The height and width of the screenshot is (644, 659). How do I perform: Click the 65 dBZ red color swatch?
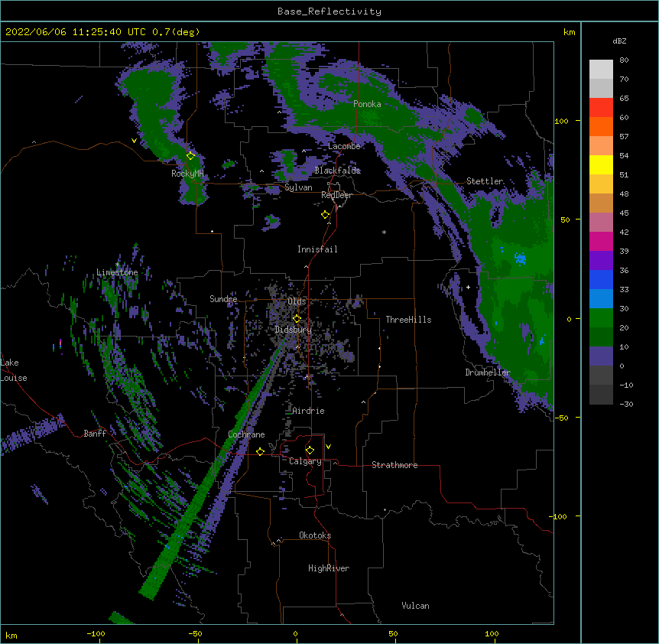coord(601,107)
